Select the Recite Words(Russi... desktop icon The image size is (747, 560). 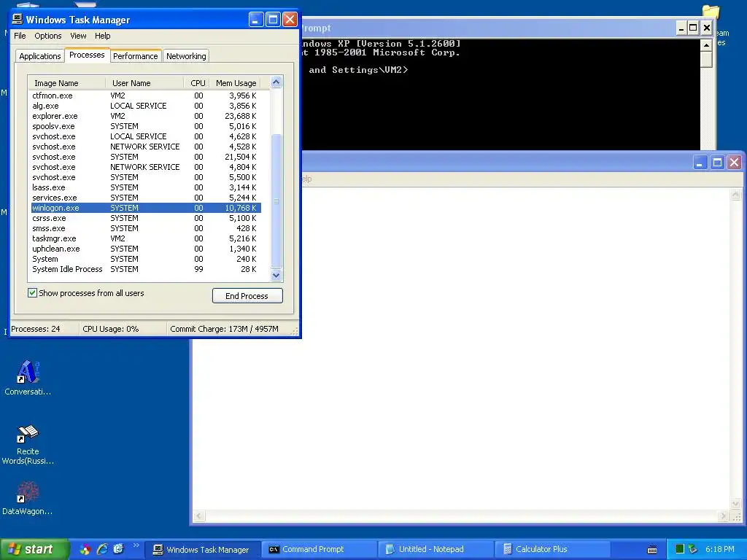(28, 444)
